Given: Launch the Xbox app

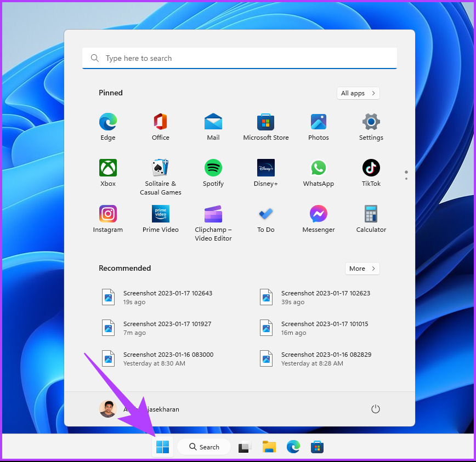Looking at the screenshot, I should coord(107,168).
